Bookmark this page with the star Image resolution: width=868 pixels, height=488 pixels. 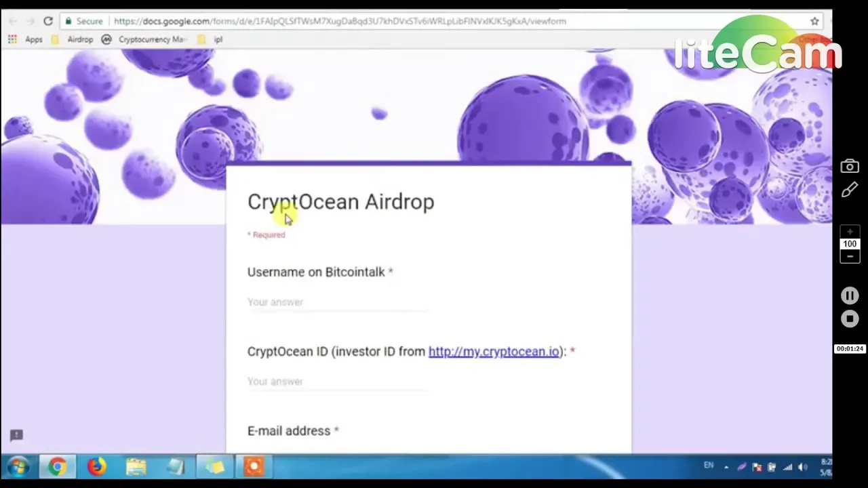point(814,21)
